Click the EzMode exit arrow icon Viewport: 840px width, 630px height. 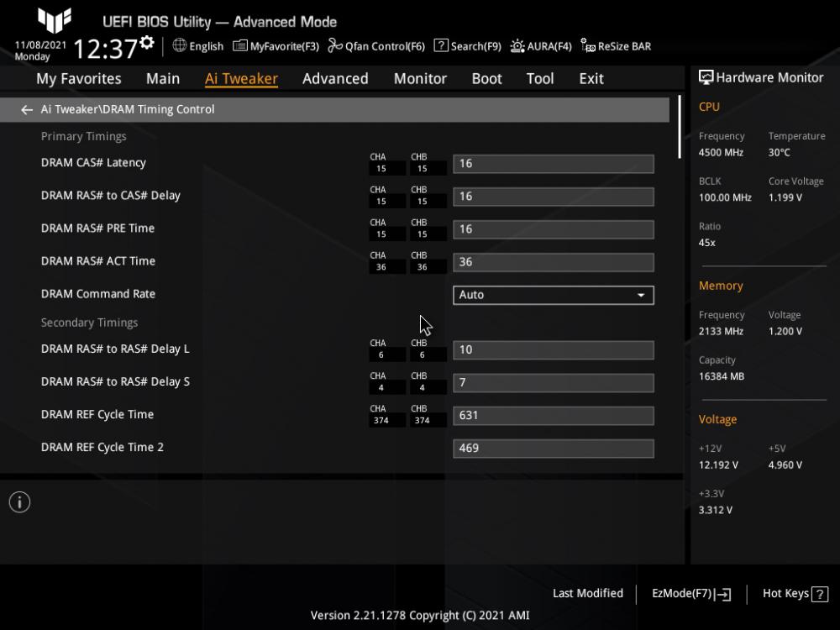tap(722, 594)
